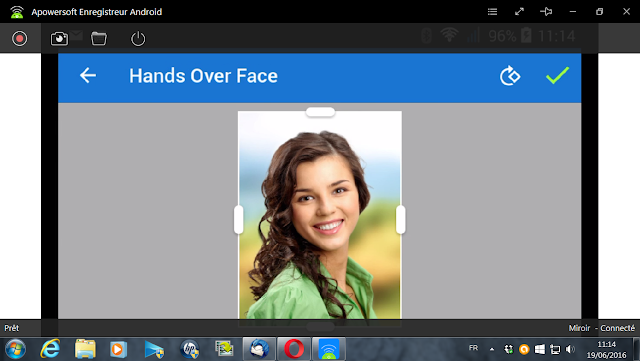Switch to Apowersoft recorder taskbar button
Image resolution: width=640 pixels, height=361 pixels.
point(329,349)
